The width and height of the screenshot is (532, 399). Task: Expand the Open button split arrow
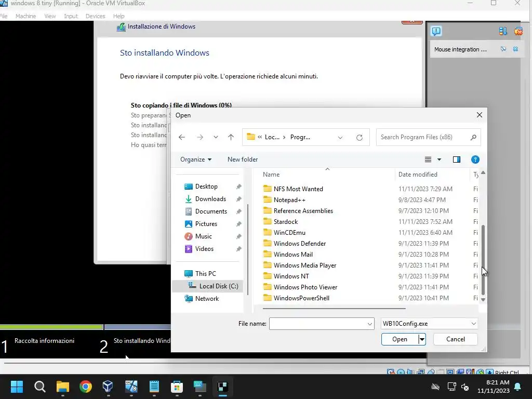(422, 339)
